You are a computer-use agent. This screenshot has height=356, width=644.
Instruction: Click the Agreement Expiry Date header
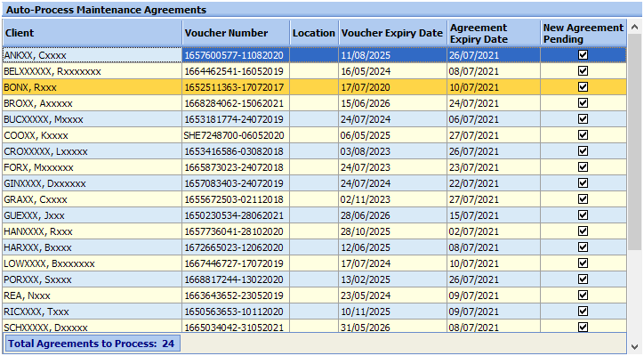(x=494, y=33)
